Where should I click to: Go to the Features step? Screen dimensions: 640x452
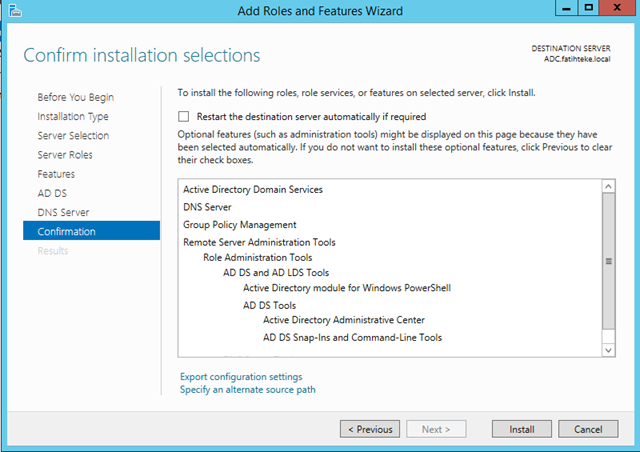[x=56, y=174]
